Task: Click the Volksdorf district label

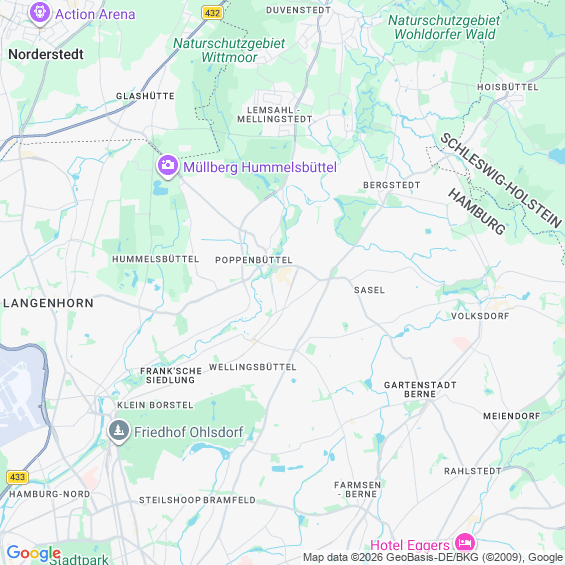Action: (480, 316)
